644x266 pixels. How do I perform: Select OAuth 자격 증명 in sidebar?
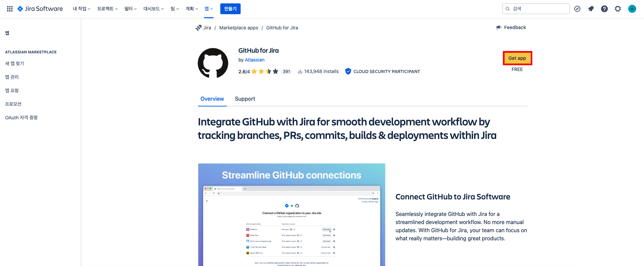21,118
